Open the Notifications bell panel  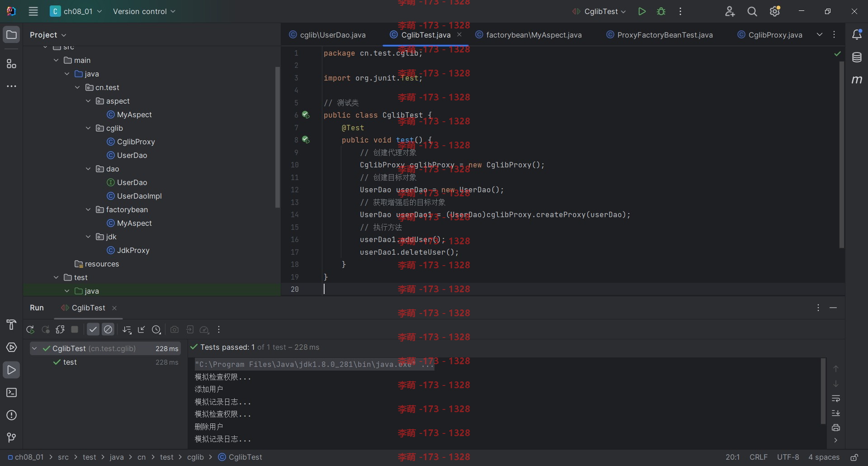[857, 34]
